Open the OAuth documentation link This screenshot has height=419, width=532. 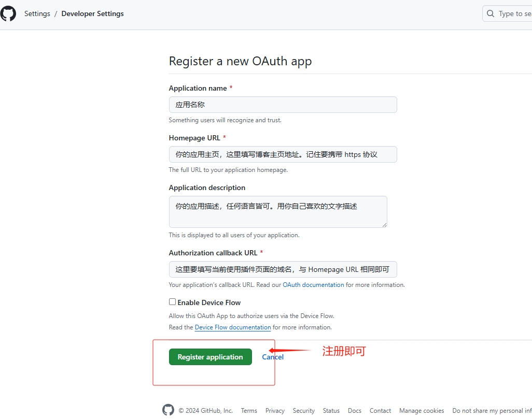[x=313, y=285]
